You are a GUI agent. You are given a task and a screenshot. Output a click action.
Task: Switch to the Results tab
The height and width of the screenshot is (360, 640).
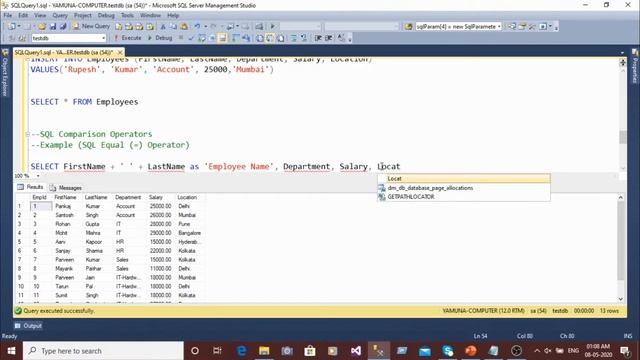(30, 187)
